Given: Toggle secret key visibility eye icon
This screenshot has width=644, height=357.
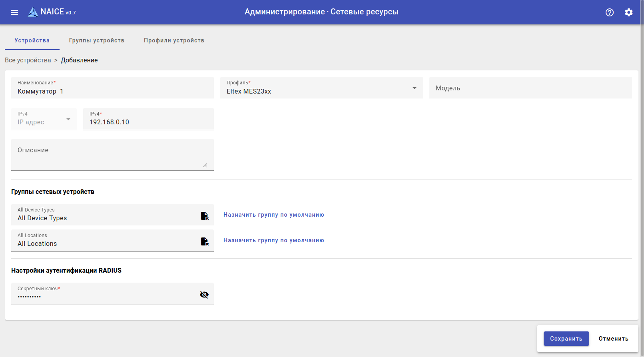Looking at the screenshot, I should (x=204, y=295).
